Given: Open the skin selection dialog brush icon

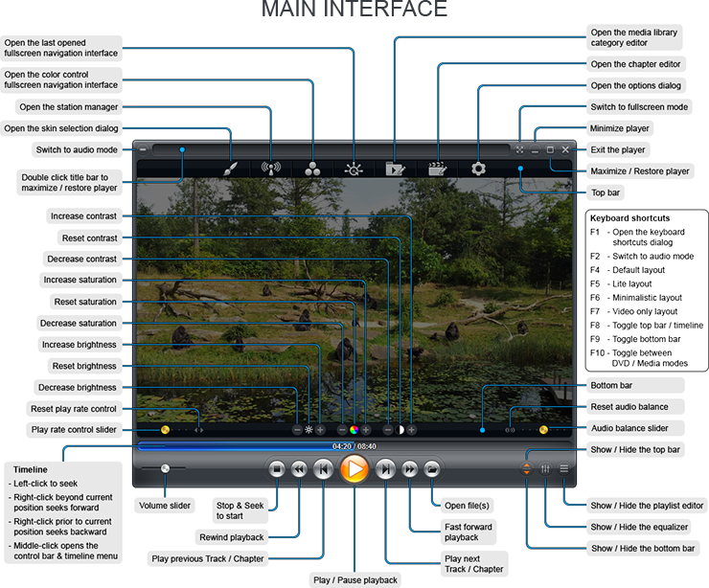Looking at the screenshot, I should pyautogui.click(x=228, y=169).
